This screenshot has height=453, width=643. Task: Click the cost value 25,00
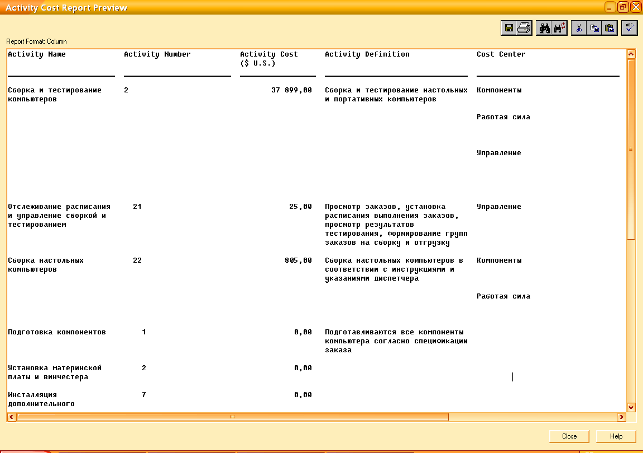point(301,207)
